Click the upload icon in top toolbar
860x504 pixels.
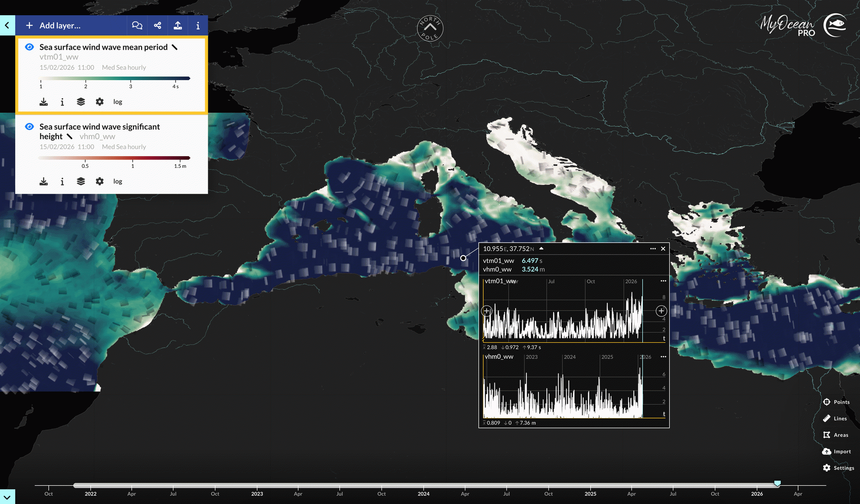click(x=178, y=26)
